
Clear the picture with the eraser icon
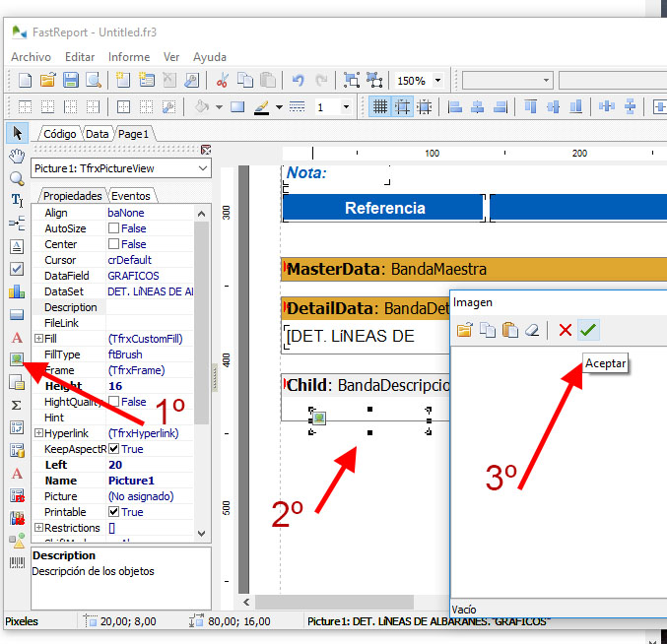(532, 330)
